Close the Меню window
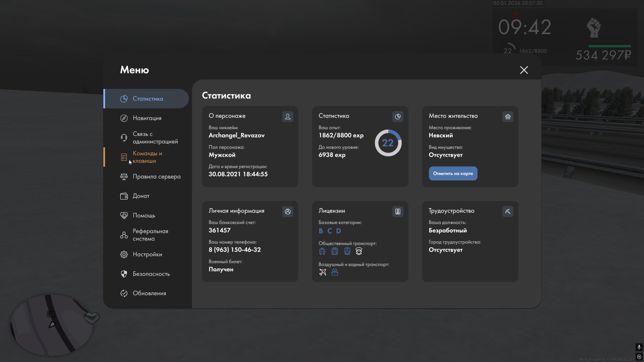The image size is (644, 362). tap(524, 70)
